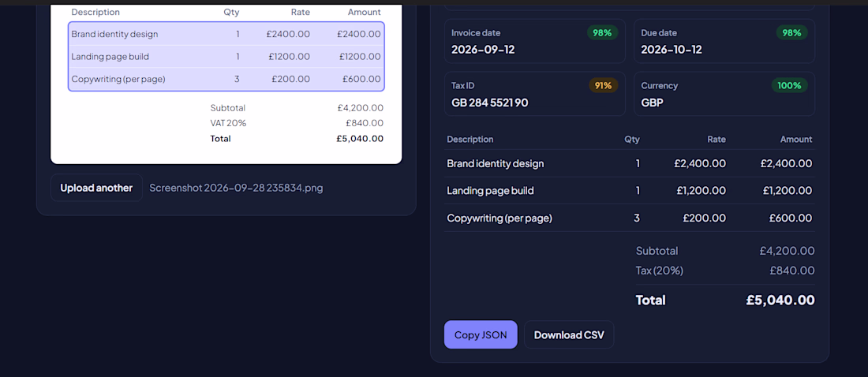Click Total £5,040.00 in invoice preview

point(359,138)
